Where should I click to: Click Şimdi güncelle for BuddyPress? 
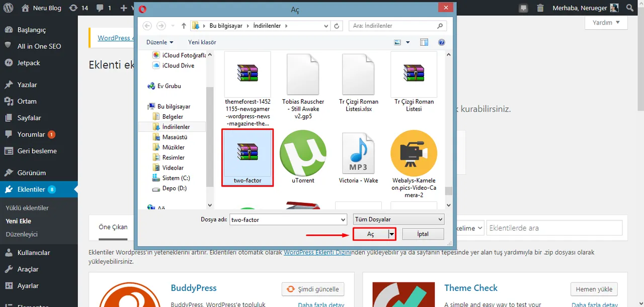tap(313, 289)
